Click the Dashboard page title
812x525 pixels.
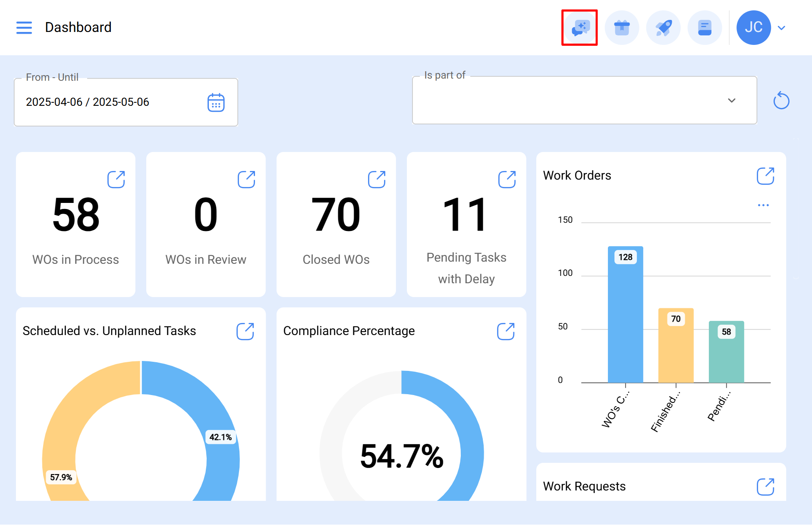(x=78, y=27)
